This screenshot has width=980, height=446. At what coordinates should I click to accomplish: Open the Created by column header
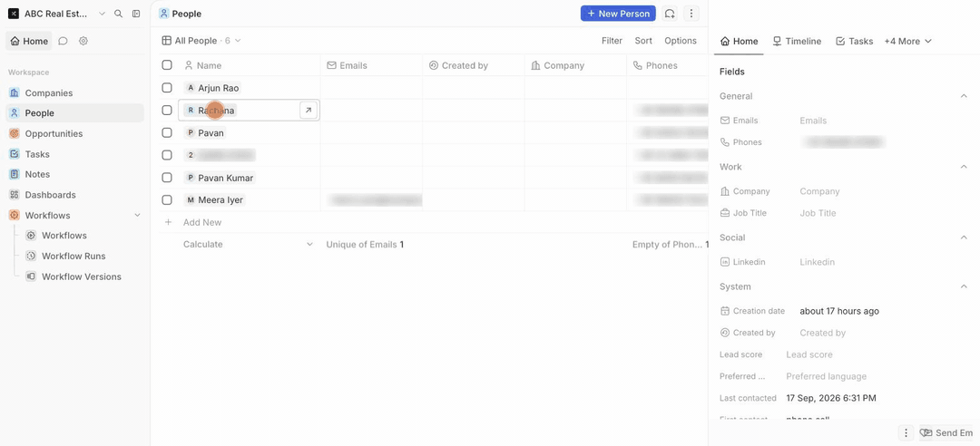click(473, 65)
